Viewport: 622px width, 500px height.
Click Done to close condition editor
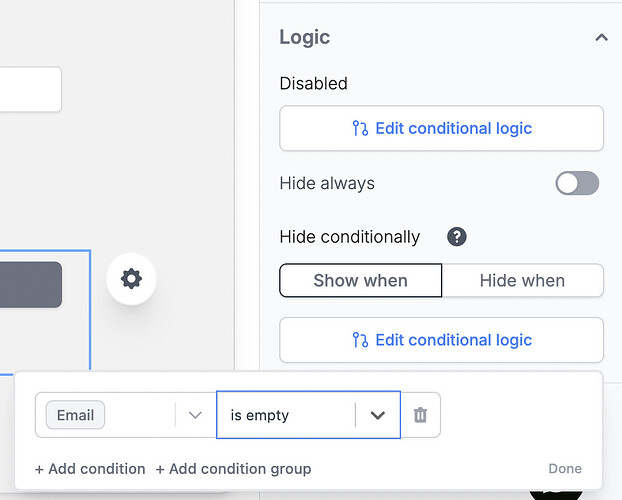[565, 468]
